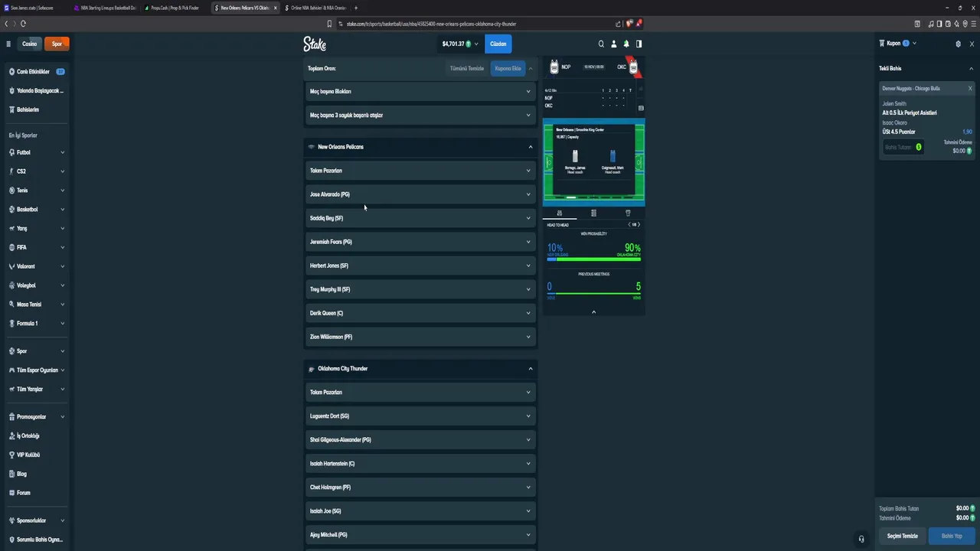Image resolution: width=980 pixels, height=551 pixels.
Task: Click the Bahis Tutarı amount field
Action: [x=903, y=147]
